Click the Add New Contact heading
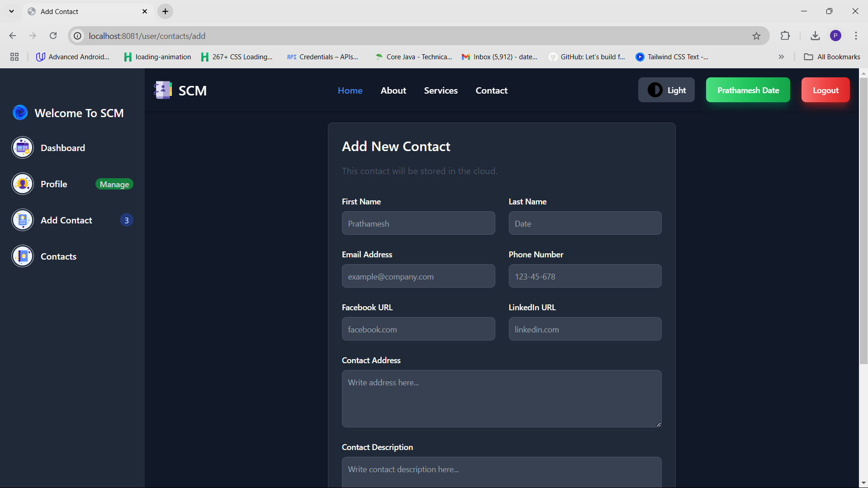This screenshot has height=488, width=868. point(396,146)
